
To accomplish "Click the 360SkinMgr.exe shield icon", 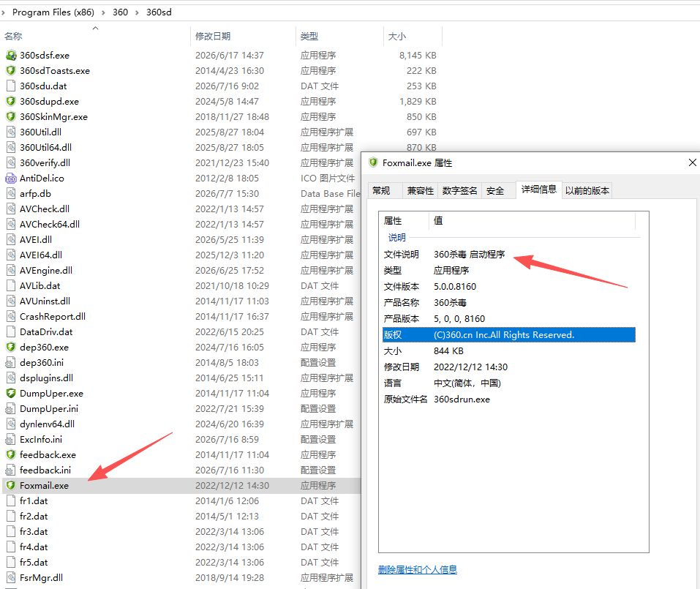I will [11, 116].
